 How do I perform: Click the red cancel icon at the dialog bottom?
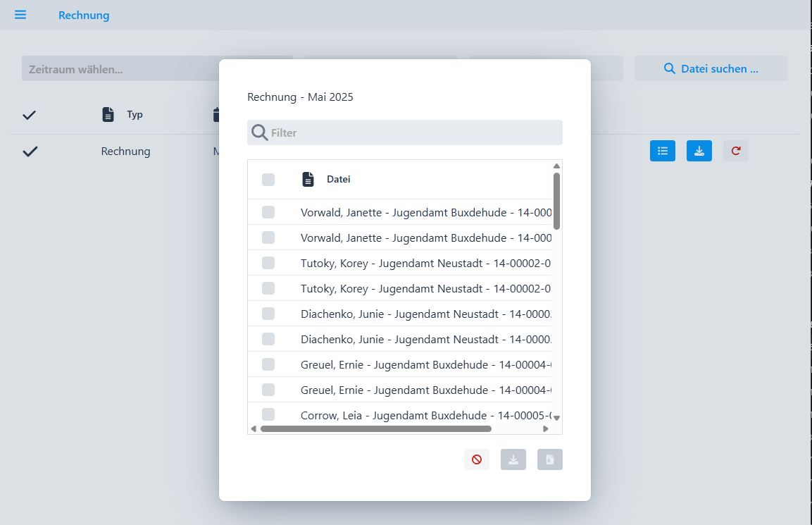477,459
